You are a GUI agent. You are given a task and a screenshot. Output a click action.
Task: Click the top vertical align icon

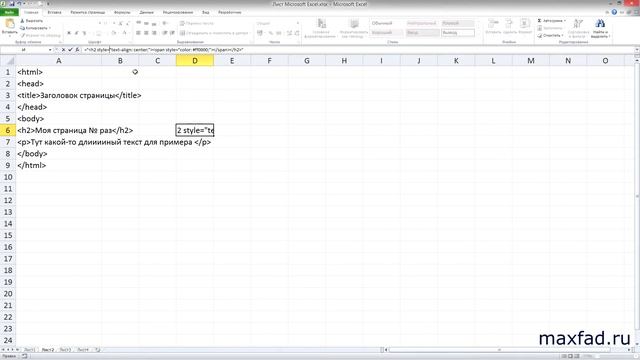[x=139, y=23]
